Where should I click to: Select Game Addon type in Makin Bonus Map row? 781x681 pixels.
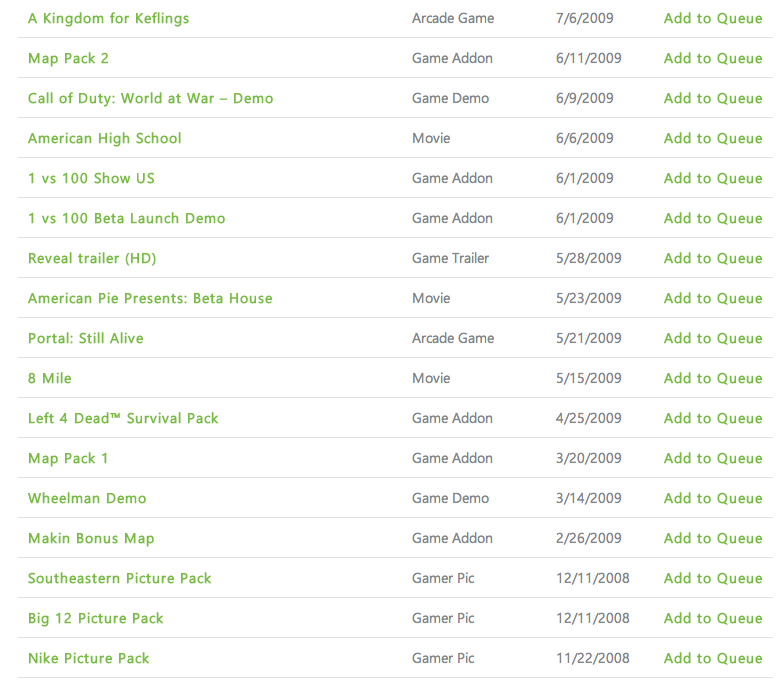[x=452, y=538]
